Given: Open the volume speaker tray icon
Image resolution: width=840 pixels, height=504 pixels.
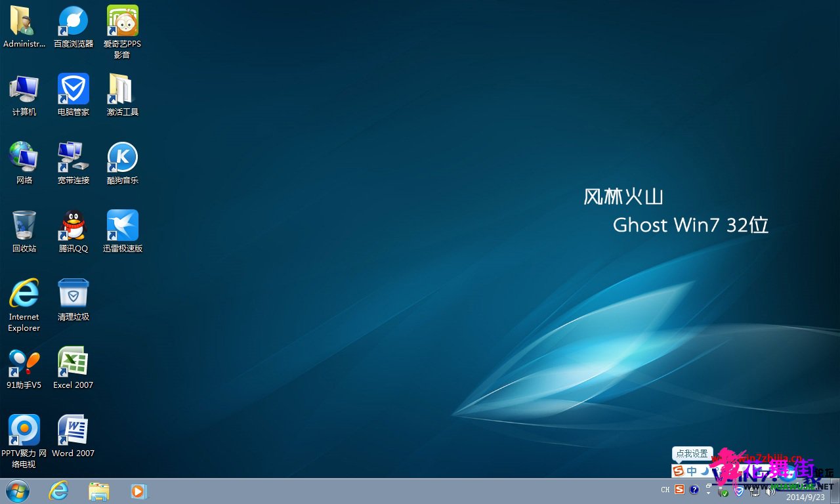Looking at the screenshot, I should point(770,491).
